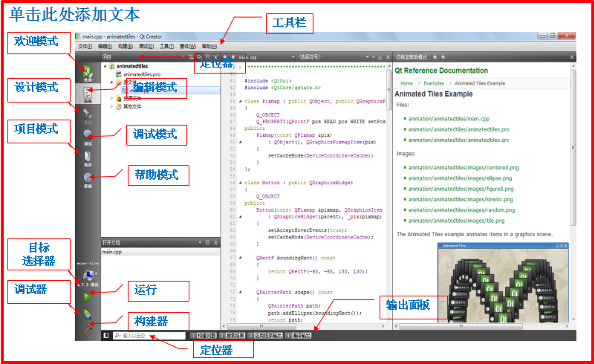Close the help side panel

[x=572, y=57]
